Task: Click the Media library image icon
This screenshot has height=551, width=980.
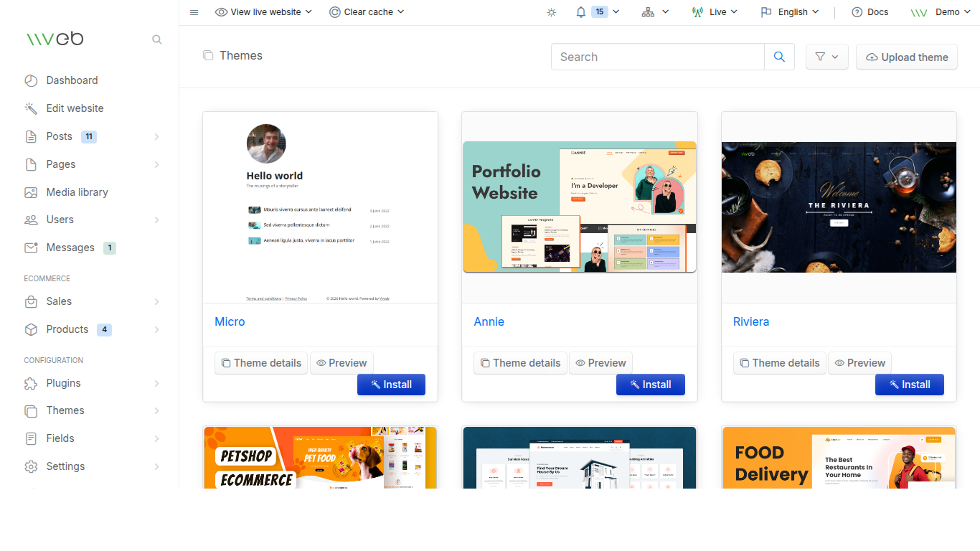Action: pos(31,192)
